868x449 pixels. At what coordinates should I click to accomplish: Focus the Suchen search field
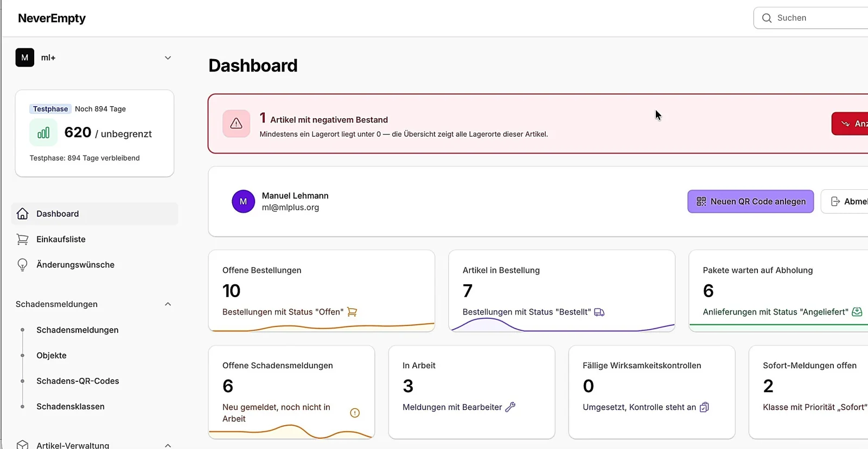click(811, 18)
